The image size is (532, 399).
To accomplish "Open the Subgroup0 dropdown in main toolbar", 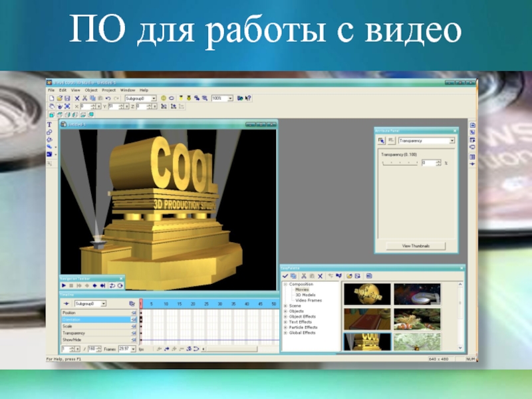I will (x=154, y=98).
